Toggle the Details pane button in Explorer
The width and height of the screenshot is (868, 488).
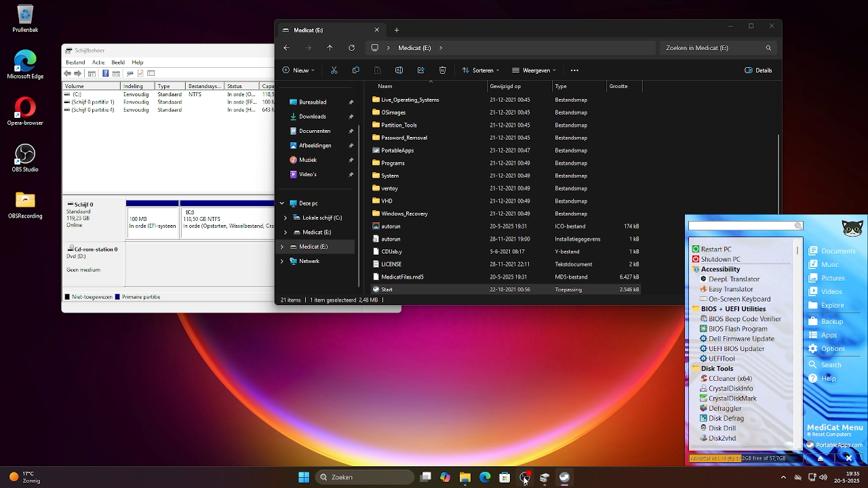tap(758, 70)
